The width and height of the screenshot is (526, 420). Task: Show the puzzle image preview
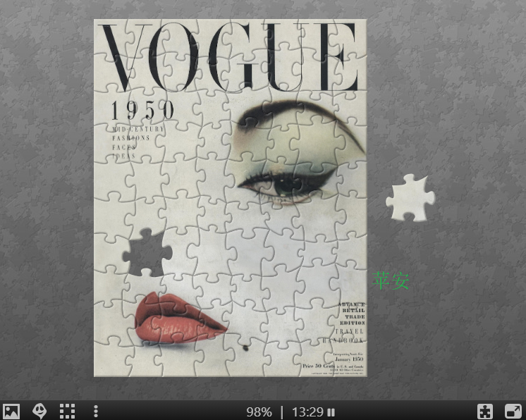pos(11,412)
